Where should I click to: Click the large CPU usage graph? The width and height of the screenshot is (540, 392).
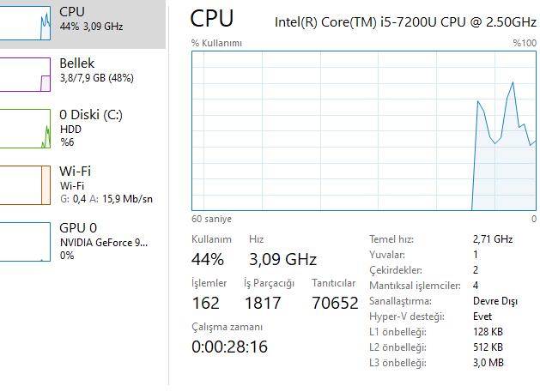(364, 130)
